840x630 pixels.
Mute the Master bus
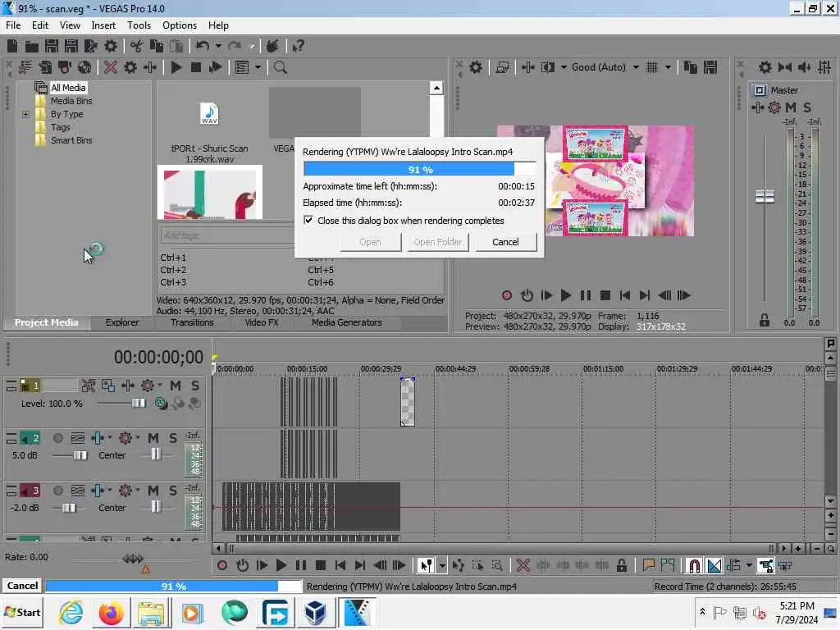tap(791, 107)
